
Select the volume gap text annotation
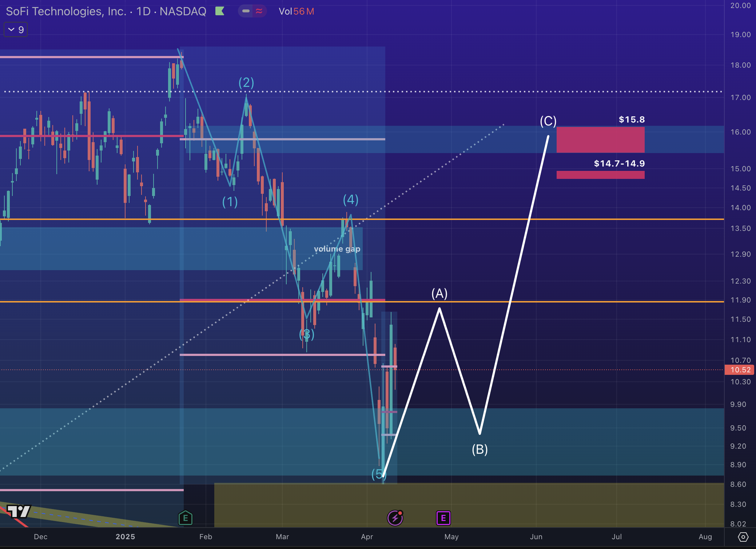(337, 249)
